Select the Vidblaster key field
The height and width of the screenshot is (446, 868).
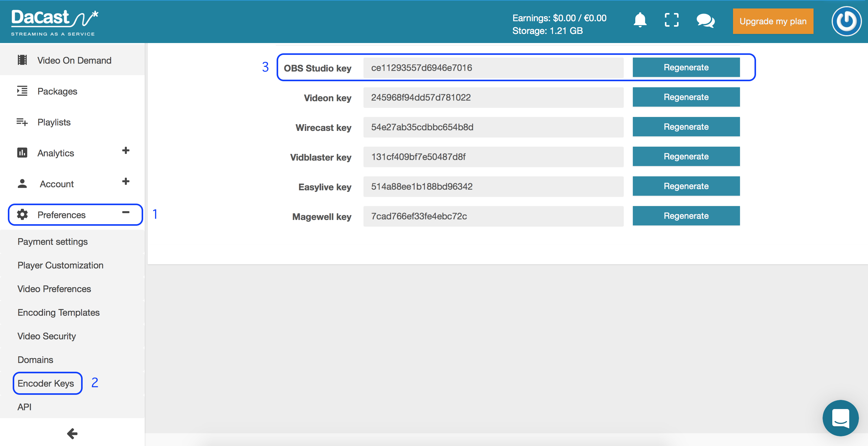[493, 157]
